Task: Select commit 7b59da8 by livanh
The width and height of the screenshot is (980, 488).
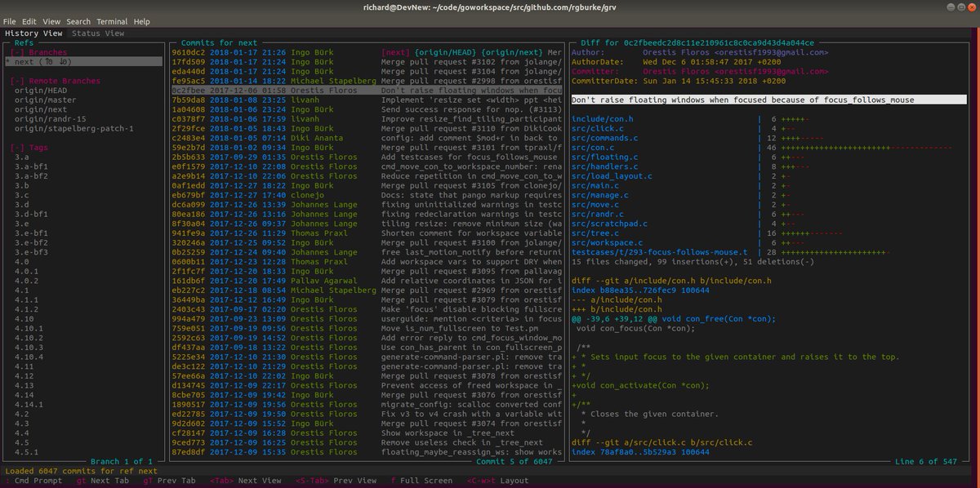Action: pyautogui.click(x=367, y=100)
